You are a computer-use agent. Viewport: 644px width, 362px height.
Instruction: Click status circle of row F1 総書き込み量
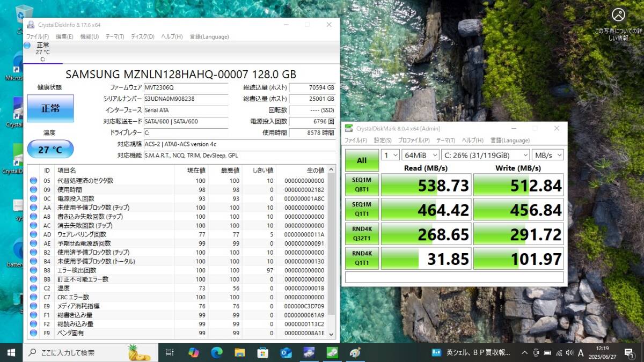click(x=33, y=315)
